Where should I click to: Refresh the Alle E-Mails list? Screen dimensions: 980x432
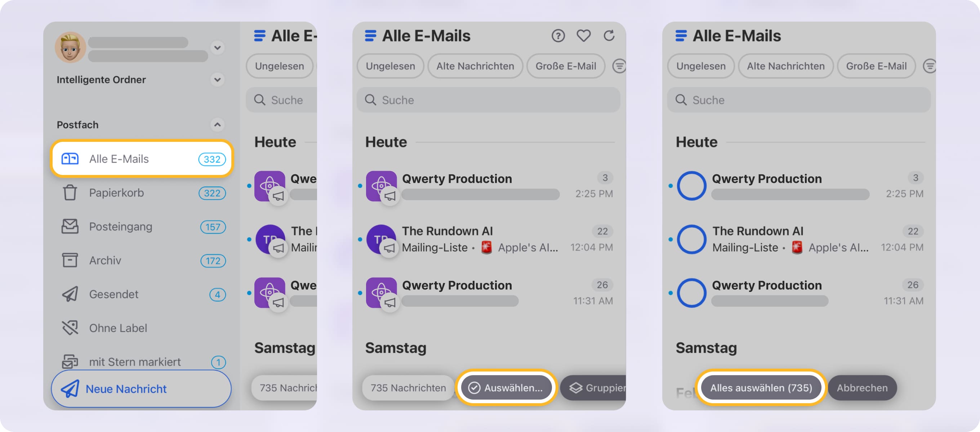click(609, 35)
